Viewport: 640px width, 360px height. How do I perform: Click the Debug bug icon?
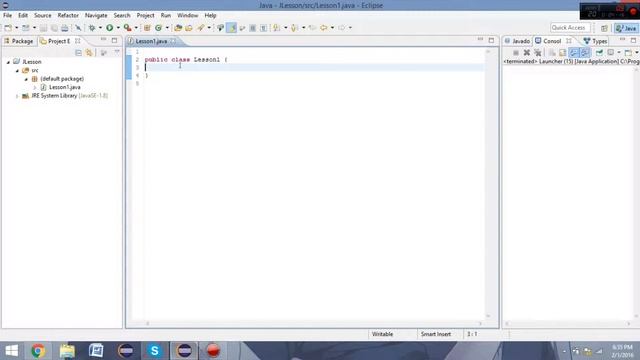92,28
